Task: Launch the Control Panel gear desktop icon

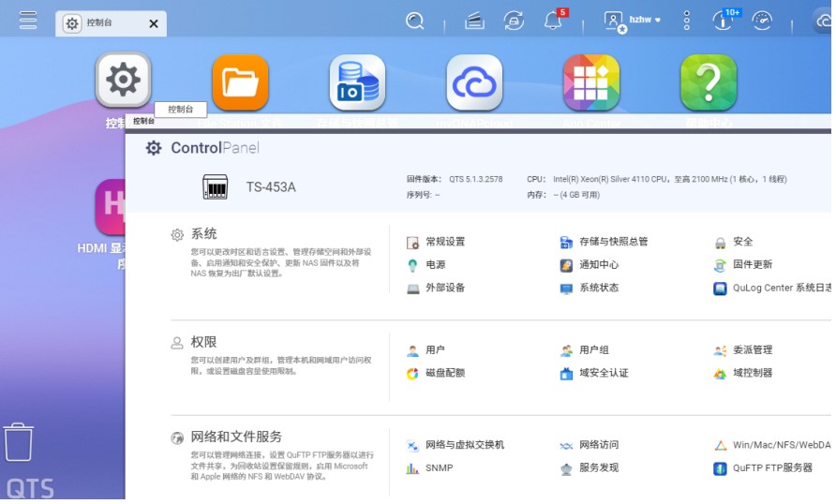Action: (123, 80)
